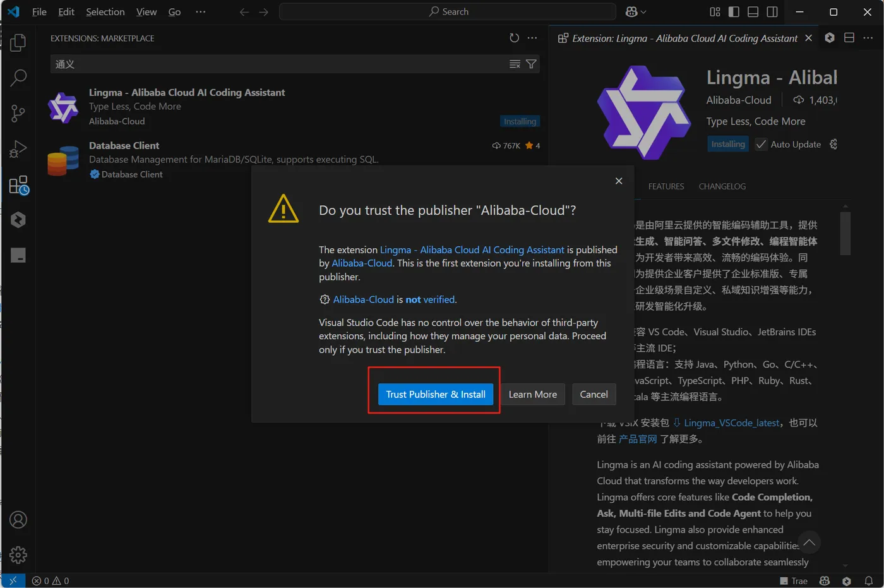This screenshot has width=884, height=588.
Task: Toggle the secondary side bar layout icon
Action: point(772,12)
